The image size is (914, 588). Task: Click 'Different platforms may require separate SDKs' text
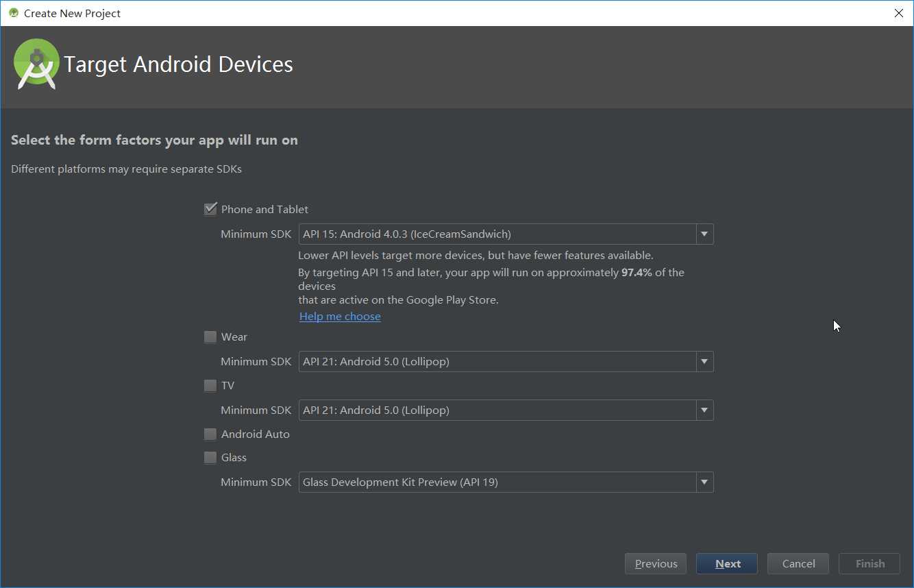point(126,169)
